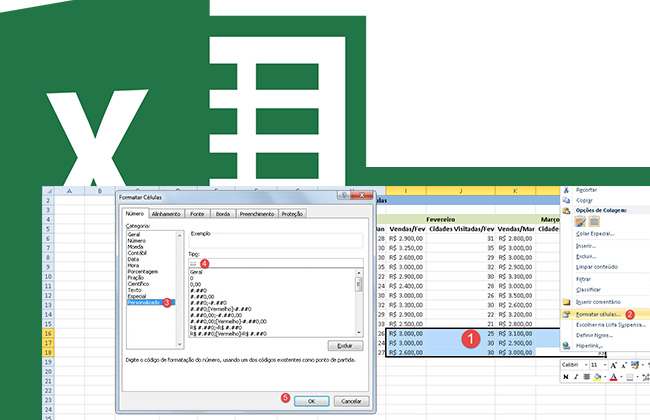Click the accounting number format icon in mini toolbar

[x=635, y=365]
